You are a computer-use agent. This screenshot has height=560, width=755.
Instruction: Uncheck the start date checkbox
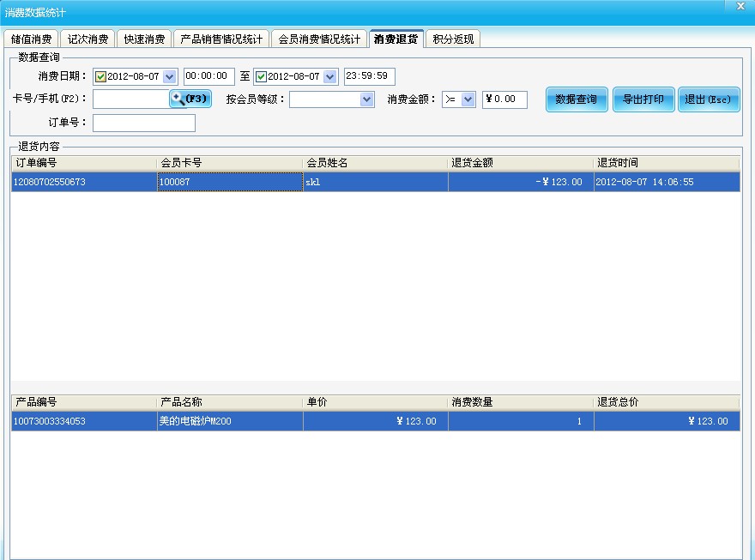pyautogui.click(x=102, y=75)
